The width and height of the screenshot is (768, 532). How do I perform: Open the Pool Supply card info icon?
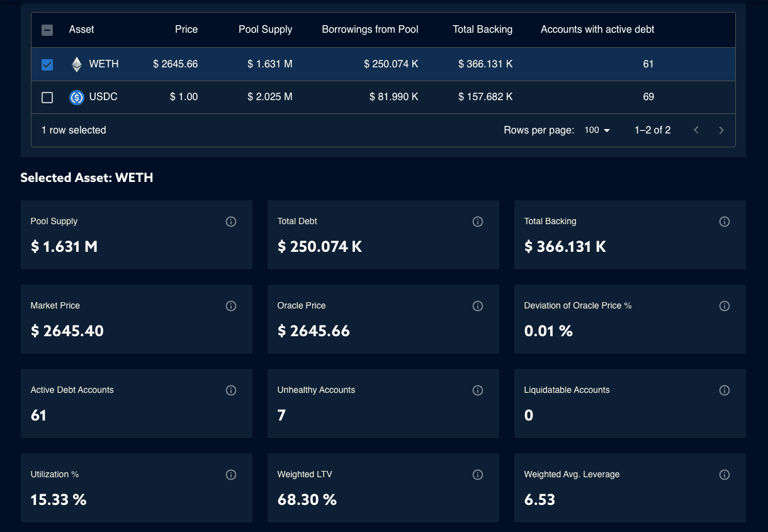tap(231, 222)
